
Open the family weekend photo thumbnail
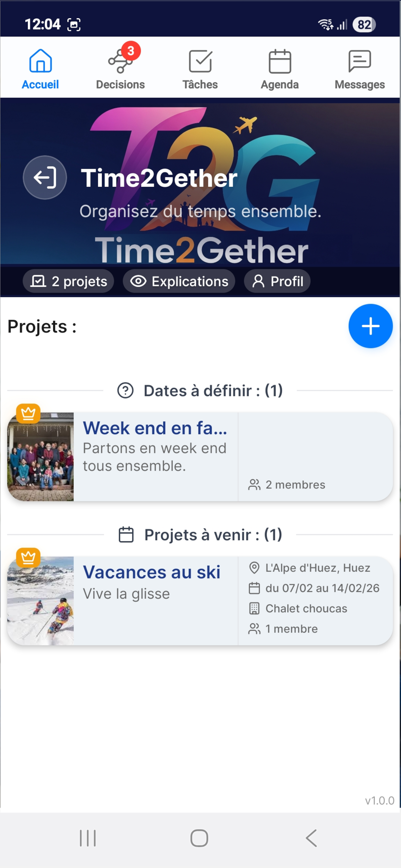click(x=41, y=457)
